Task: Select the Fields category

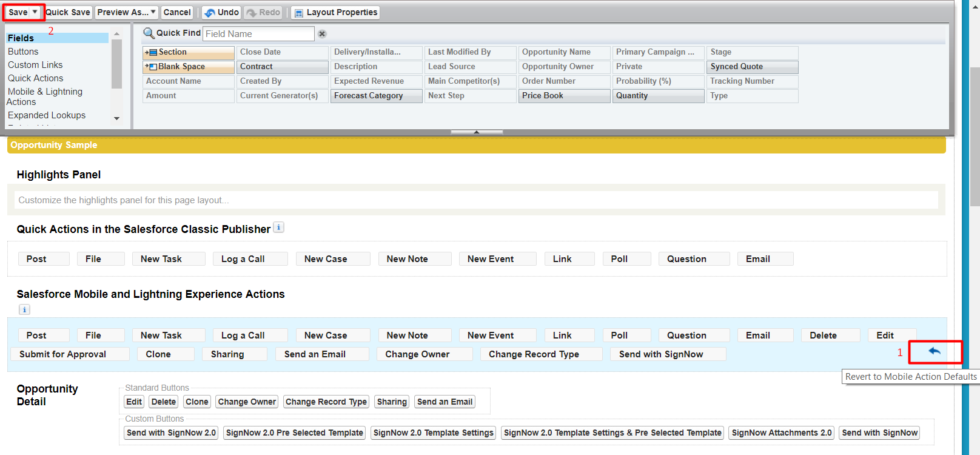Action: tap(57, 38)
